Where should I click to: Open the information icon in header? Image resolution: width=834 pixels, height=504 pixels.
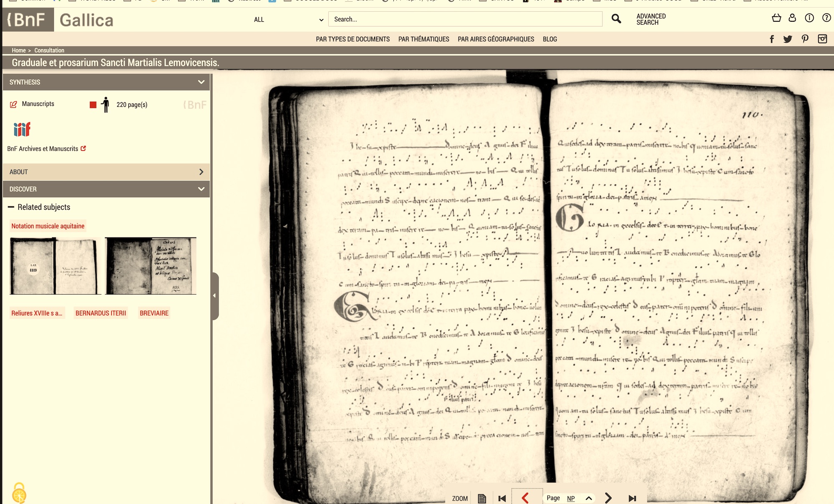[809, 18]
